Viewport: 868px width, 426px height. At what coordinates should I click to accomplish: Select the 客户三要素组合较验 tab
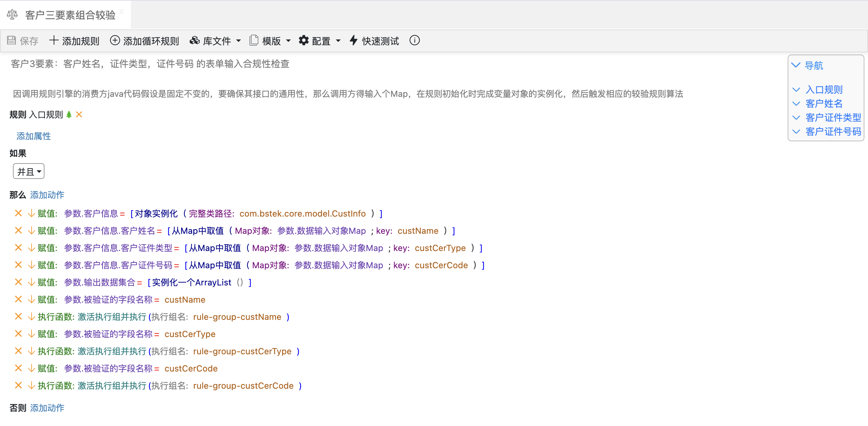[x=70, y=15]
